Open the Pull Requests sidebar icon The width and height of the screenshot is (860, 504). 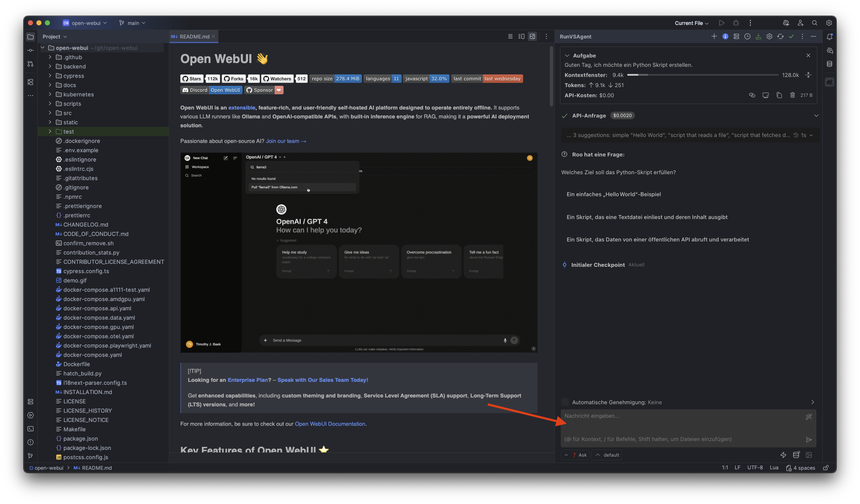coord(30,64)
